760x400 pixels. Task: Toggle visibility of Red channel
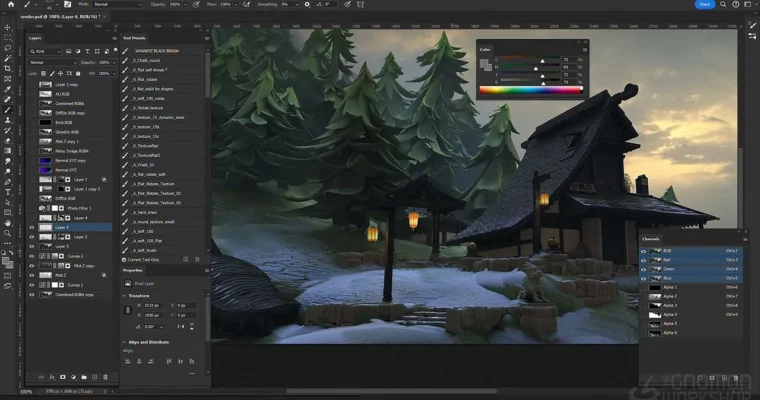[644, 260]
